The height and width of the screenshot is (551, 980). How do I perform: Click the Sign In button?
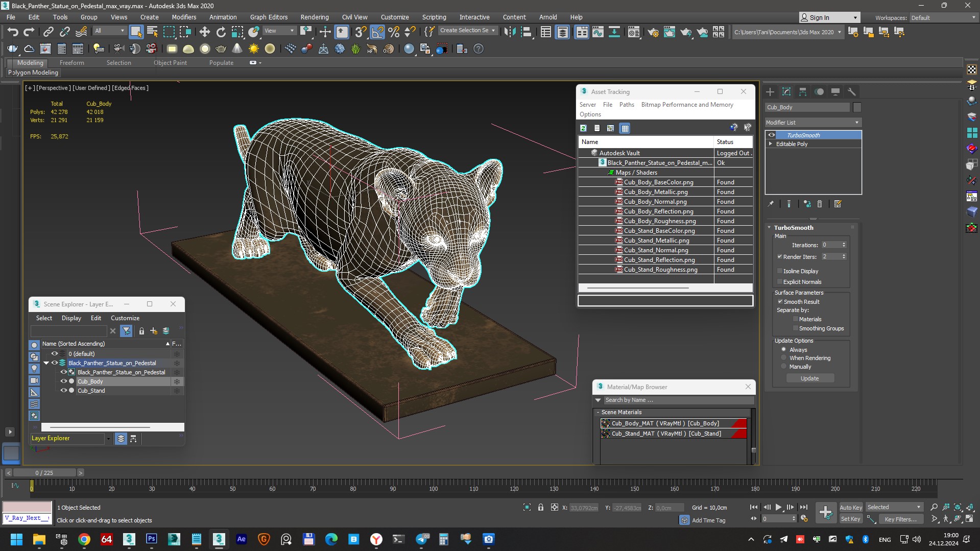(x=829, y=17)
